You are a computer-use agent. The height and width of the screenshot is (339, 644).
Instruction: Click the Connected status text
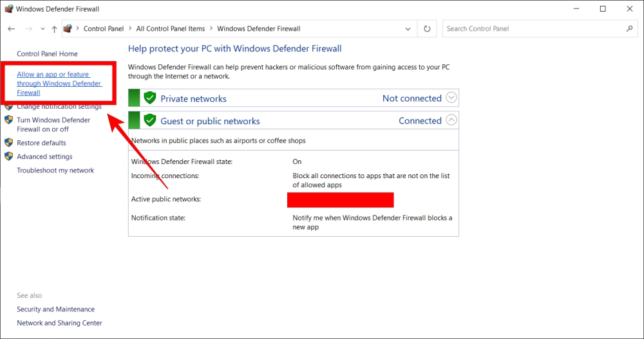(420, 121)
